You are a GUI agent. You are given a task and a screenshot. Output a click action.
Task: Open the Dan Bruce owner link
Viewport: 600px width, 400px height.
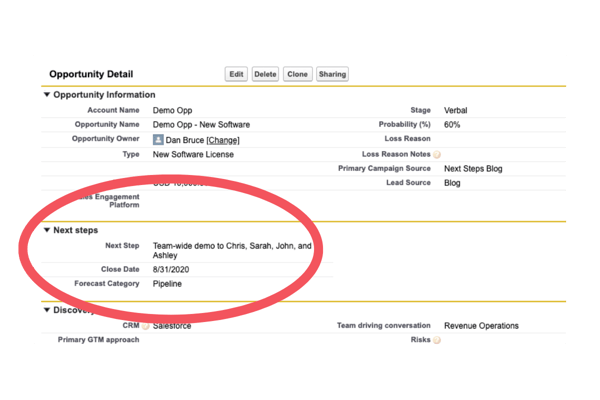[x=185, y=140]
